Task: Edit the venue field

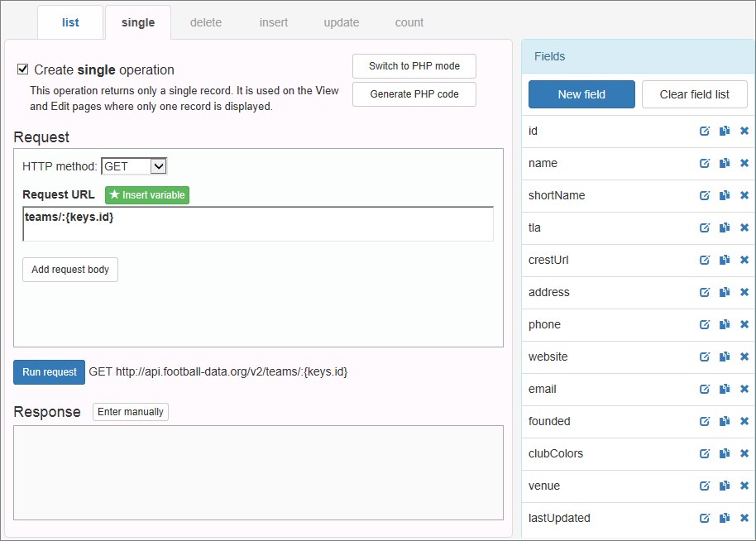Action: tap(705, 486)
